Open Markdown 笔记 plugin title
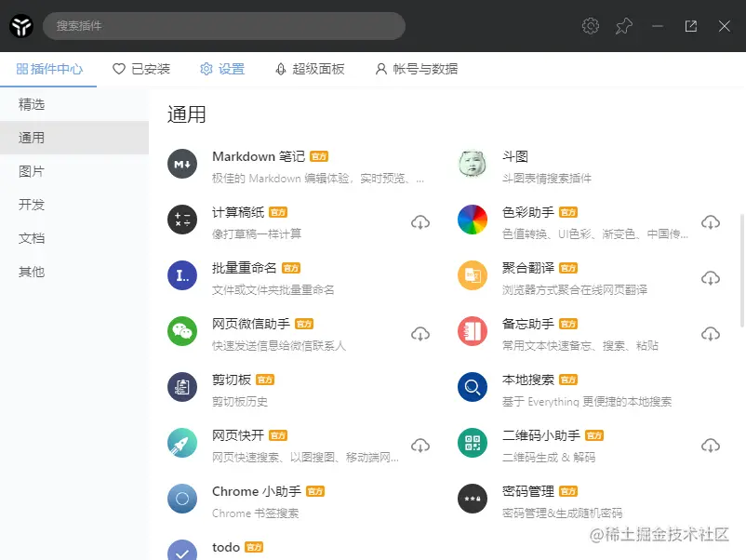The width and height of the screenshot is (746, 560). 259,156
